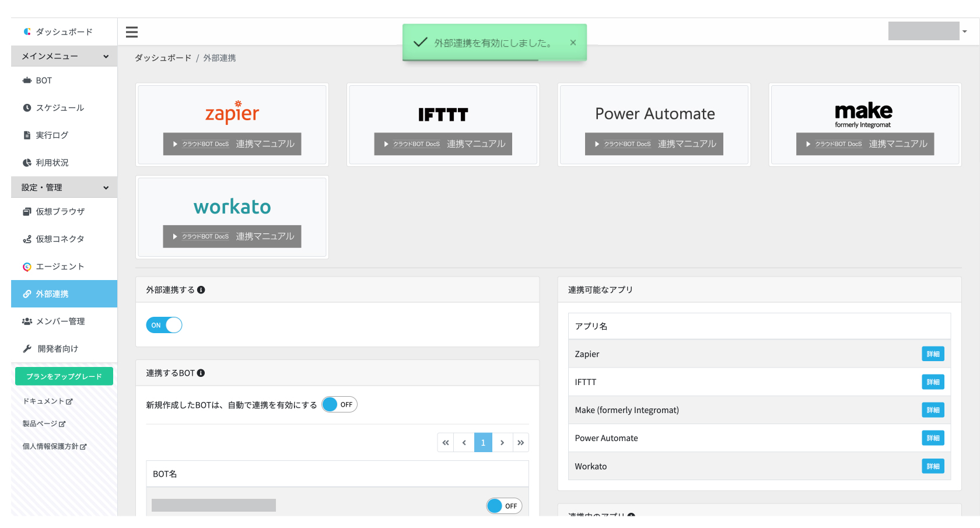Viewport: 980px width, 528px height.
Task: Turn off the 外部連携する ON switch
Action: tap(164, 325)
